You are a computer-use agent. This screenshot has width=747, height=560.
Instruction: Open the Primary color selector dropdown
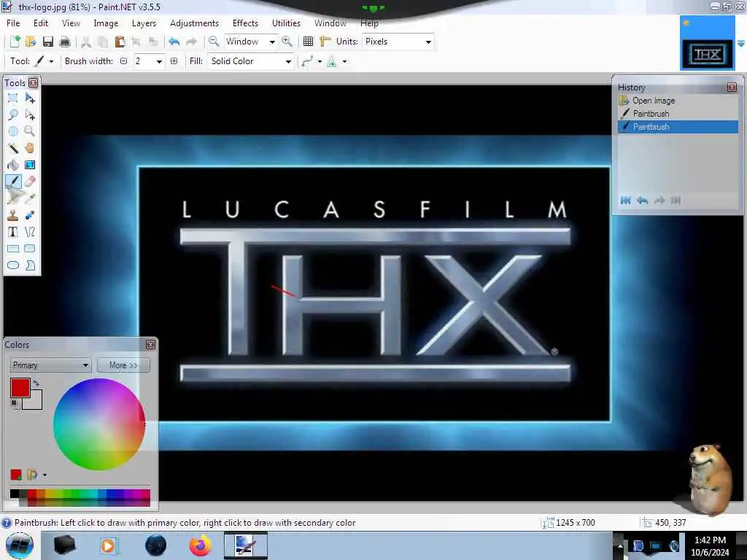pyautogui.click(x=50, y=365)
